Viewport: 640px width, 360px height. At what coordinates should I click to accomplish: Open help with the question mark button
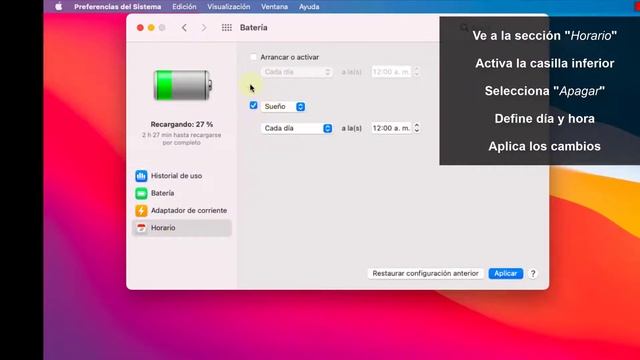tap(533, 274)
